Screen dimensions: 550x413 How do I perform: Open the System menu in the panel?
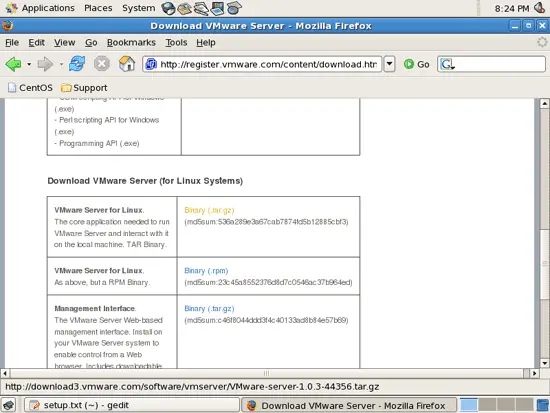(139, 8)
